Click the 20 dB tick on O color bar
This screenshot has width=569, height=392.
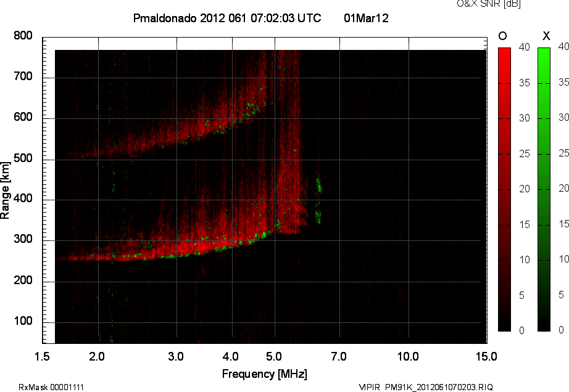point(525,189)
